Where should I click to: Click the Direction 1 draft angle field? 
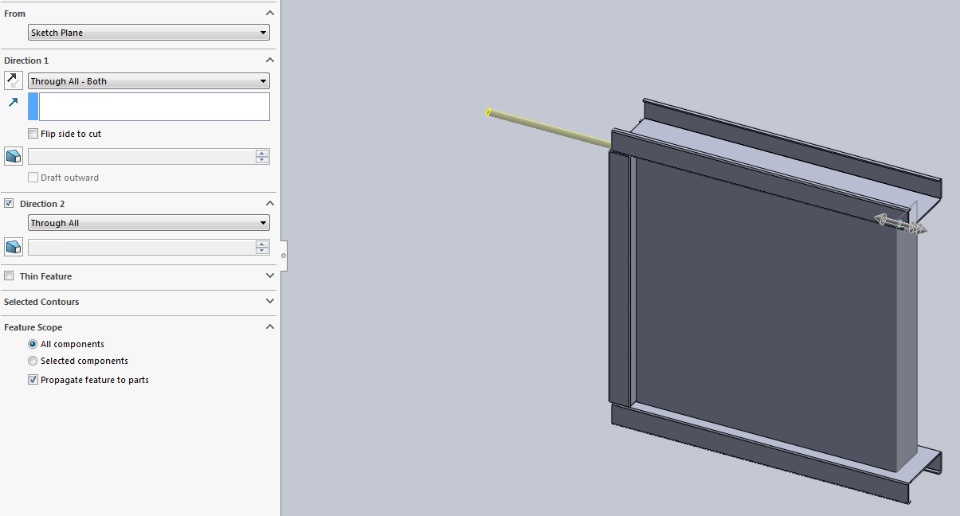click(x=141, y=157)
